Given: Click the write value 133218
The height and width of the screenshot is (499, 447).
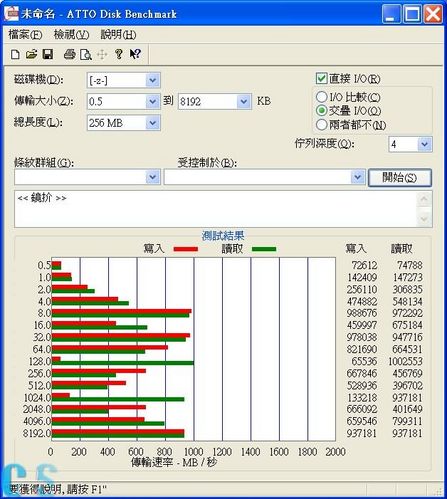Looking at the screenshot, I should [x=362, y=398].
